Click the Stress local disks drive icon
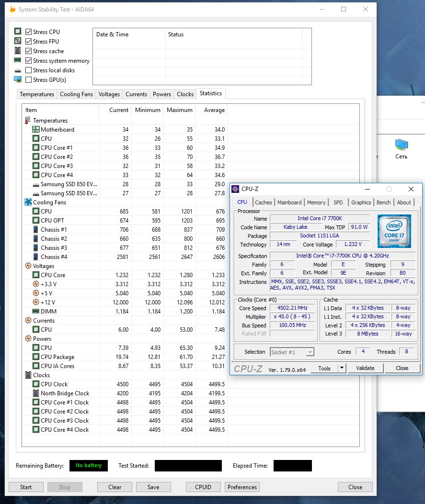This screenshot has width=425, height=504. point(18,70)
